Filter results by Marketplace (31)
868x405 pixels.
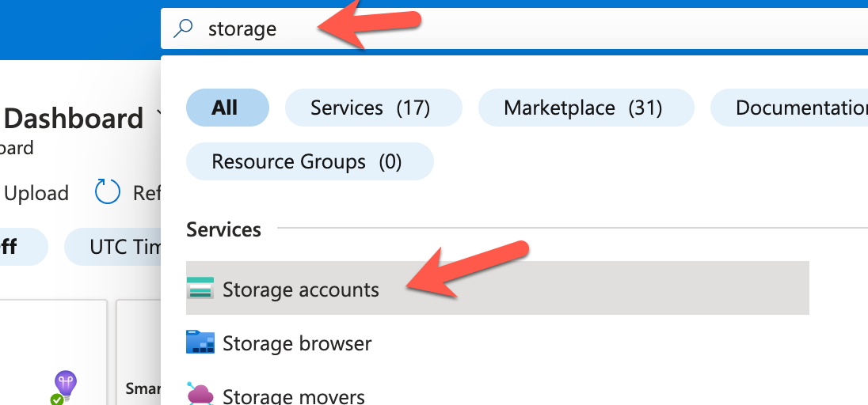pyautogui.click(x=586, y=108)
